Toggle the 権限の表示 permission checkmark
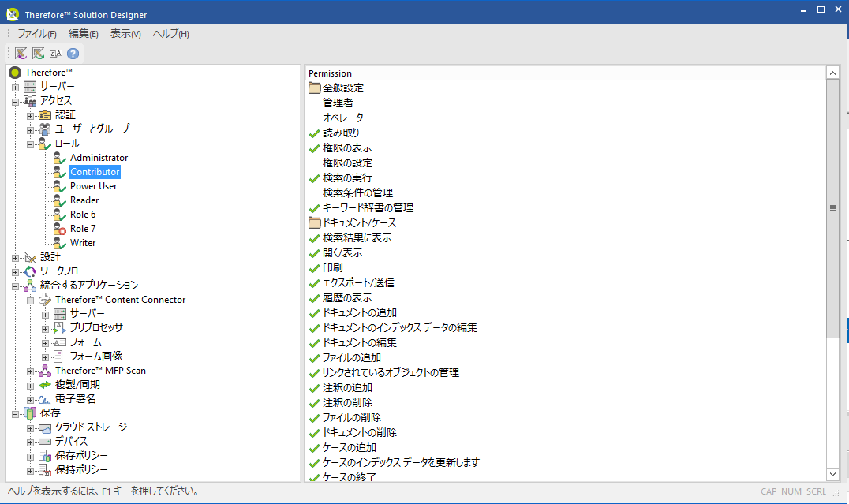Image resolution: width=849 pixels, height=504 pixels. (314, 148)
